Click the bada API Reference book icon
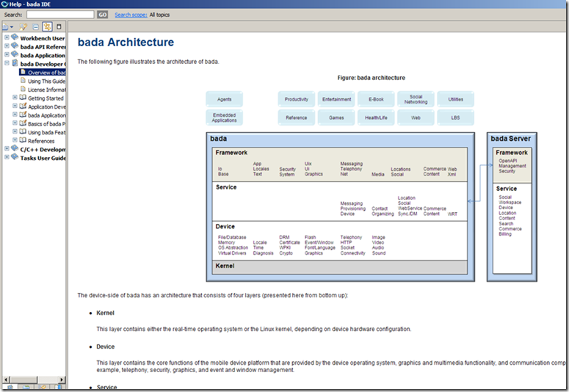 pyautogui.click(x=15, y=46)
